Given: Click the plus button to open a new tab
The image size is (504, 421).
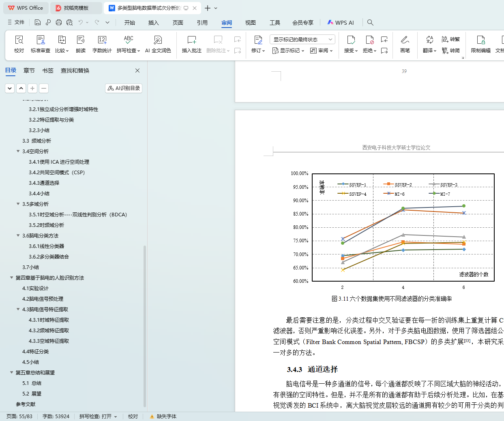Looking at the screenshot, I should [208, 8].
